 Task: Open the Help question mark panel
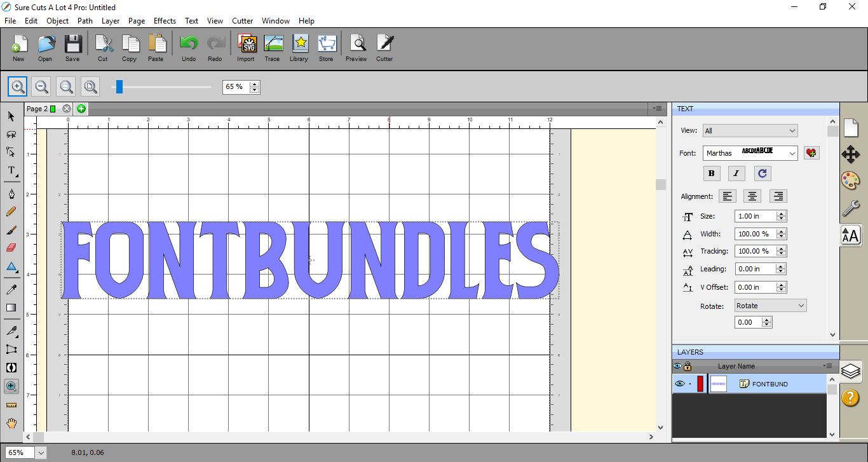click(850, 398)
